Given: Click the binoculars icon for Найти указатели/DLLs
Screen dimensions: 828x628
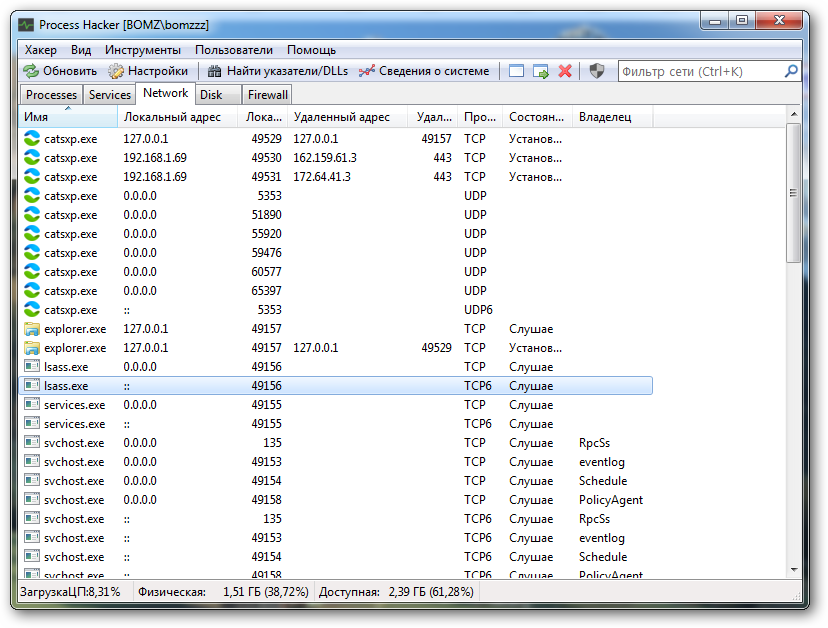Looking at the screenshot, I should click(214, 71).
